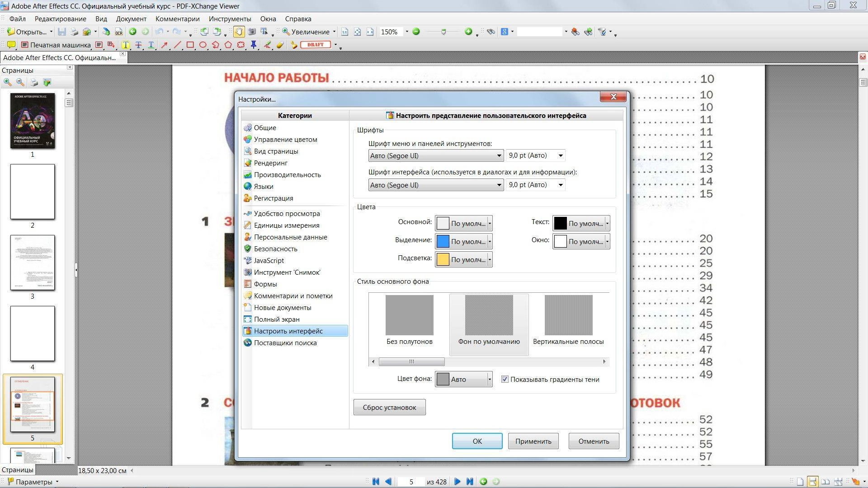Switch to continuous page layout

812,482
